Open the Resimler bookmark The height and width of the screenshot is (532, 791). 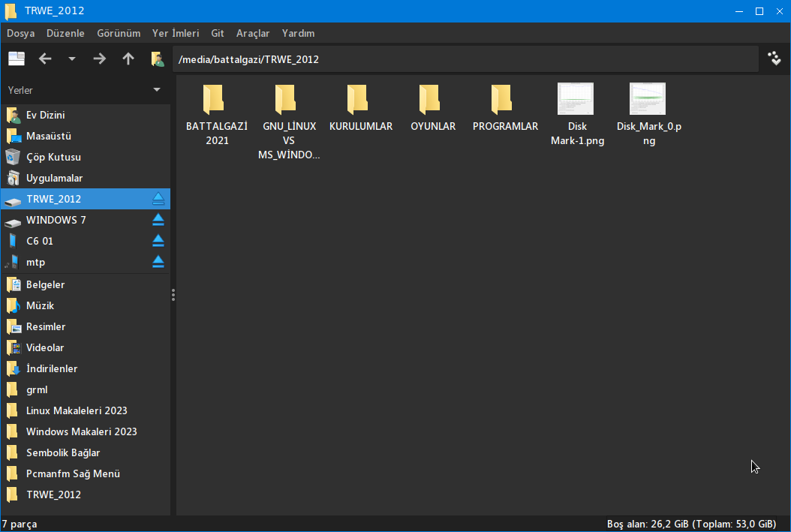tap(86, 326)
